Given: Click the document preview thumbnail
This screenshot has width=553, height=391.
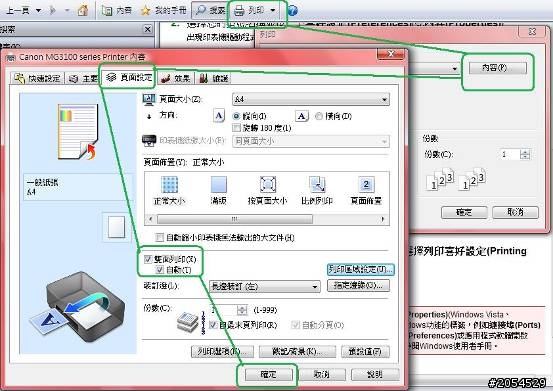Looking at the screenshot, I should 78,132.
